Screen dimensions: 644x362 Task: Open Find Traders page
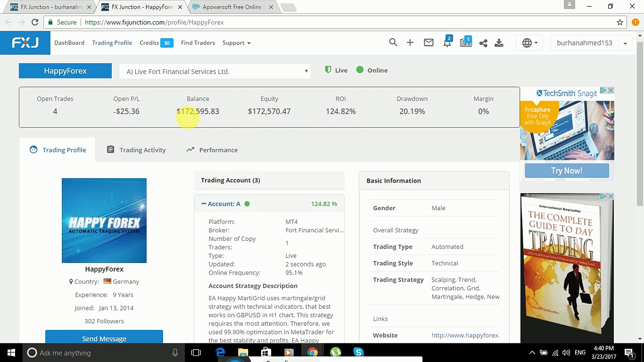tap(198, 43)
